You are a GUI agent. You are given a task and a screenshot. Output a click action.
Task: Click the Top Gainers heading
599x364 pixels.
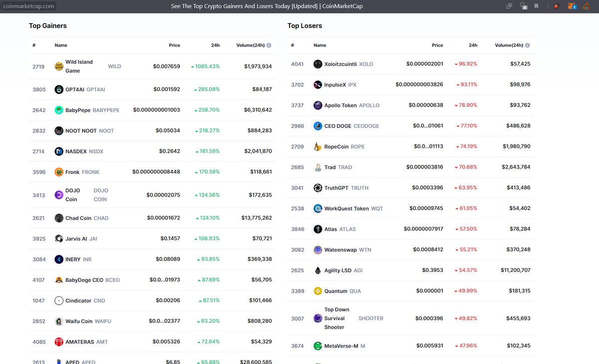click(x=48, y=25)
